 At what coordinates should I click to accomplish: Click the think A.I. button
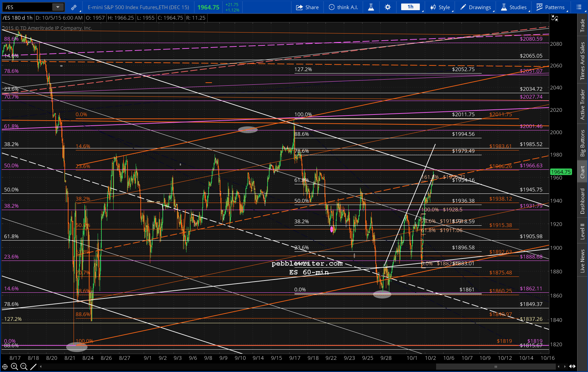343,7
